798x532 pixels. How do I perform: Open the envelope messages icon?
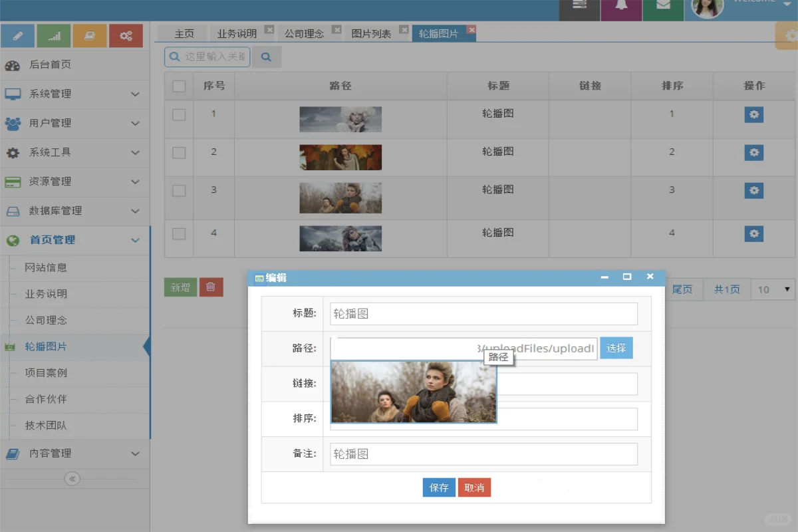pos(663,7)
